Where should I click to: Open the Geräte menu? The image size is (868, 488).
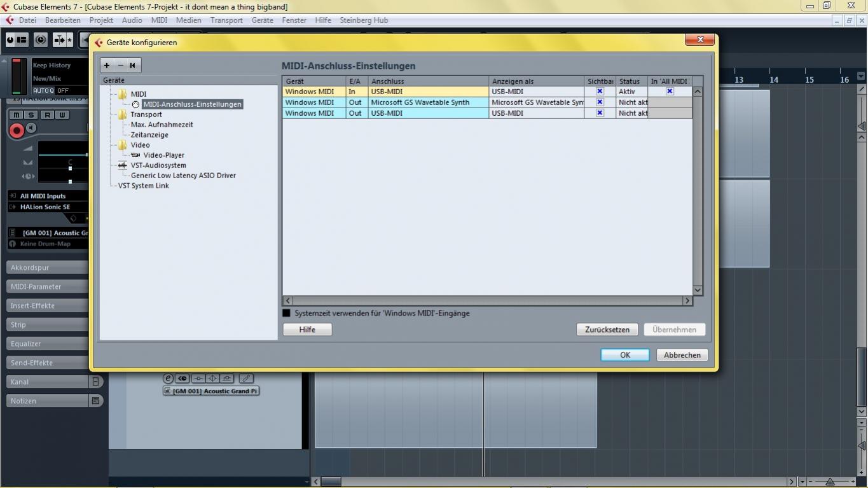pyautogui.click(x=262, y=20)
